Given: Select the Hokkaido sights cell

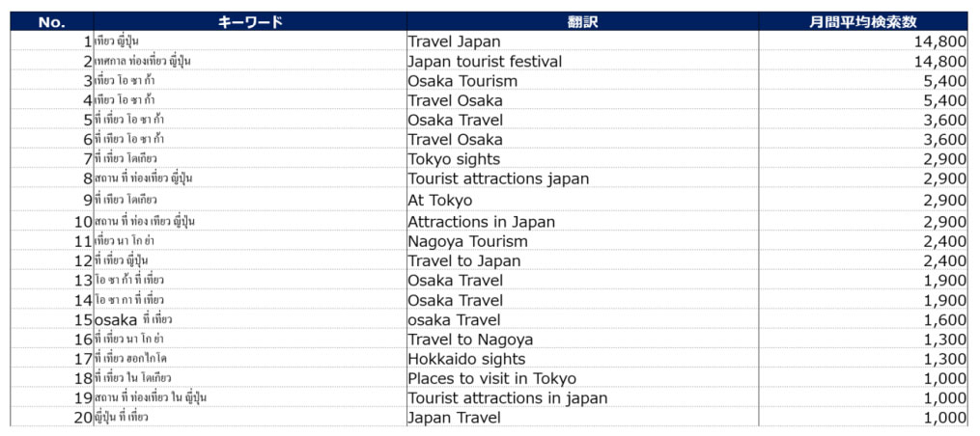Looking at the screenshot, I should 582,359.
